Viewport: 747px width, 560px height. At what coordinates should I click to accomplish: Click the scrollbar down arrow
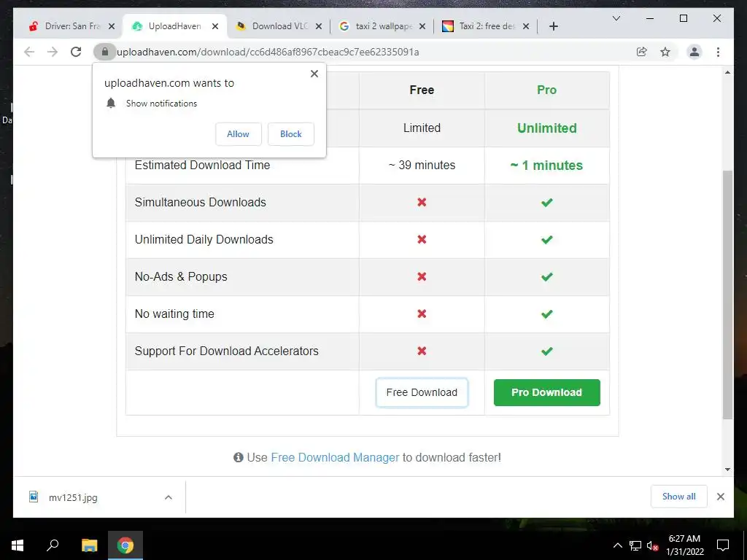pyautogui.click(x=727, y=469)
